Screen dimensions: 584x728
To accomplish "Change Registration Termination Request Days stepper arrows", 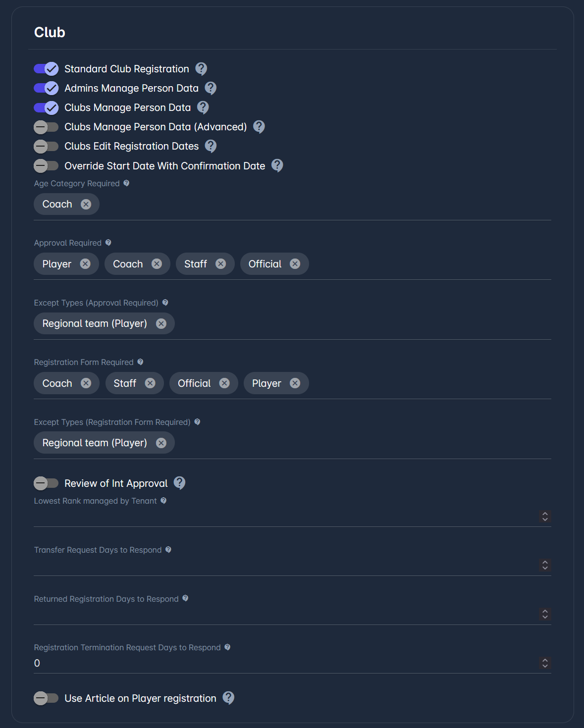I will coord(545,663).
